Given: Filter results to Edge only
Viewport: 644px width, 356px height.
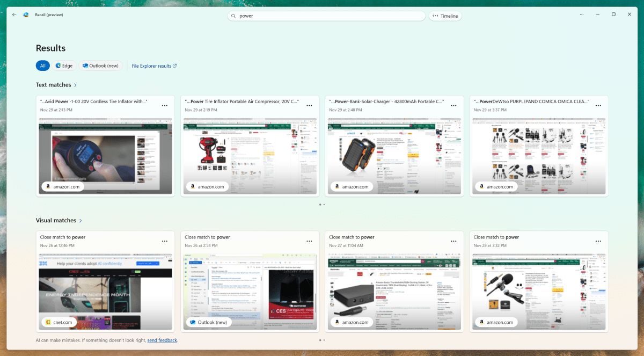Looking at the screenshot, I should (x=64, y=66).
